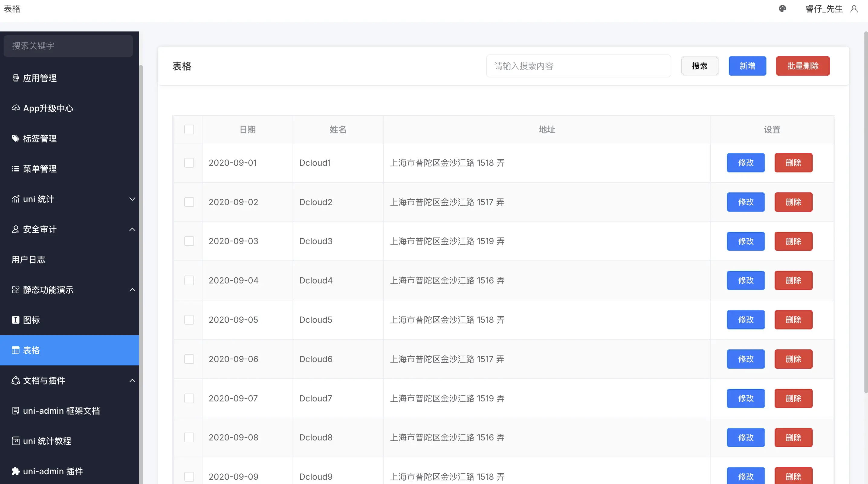Collapse the 文档与插件 menu section

coord(132,381)
